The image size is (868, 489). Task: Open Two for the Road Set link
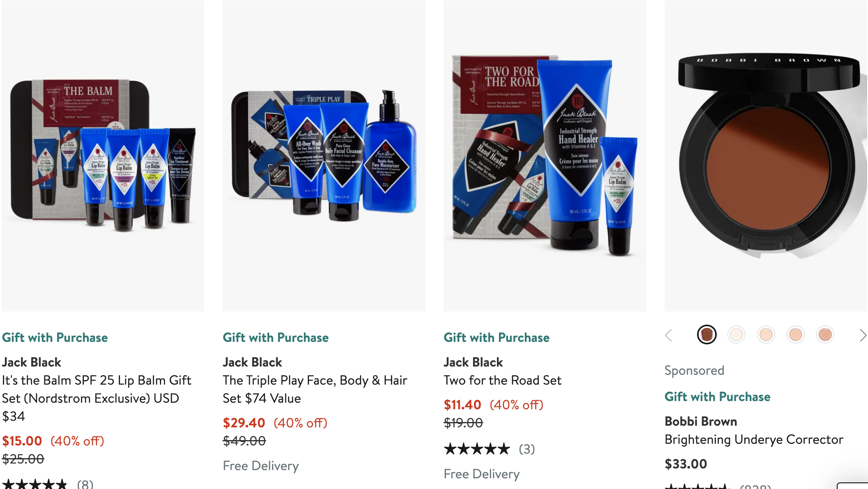click(502, 380)
